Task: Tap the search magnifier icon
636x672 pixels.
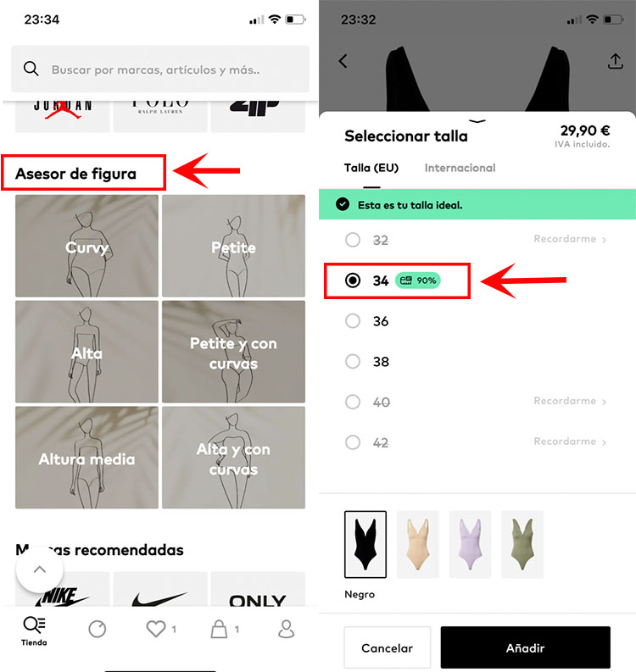Action: pos(31,69)
